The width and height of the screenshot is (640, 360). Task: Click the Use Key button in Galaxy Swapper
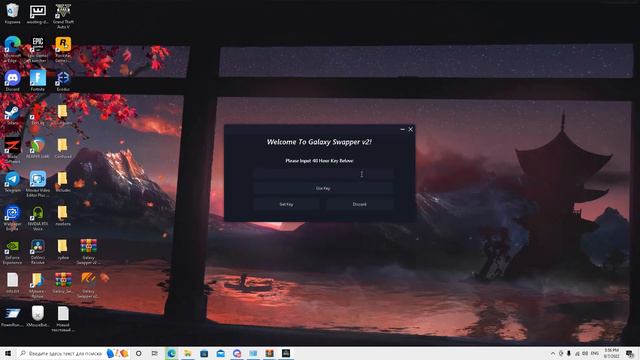[x=323, y=188]
